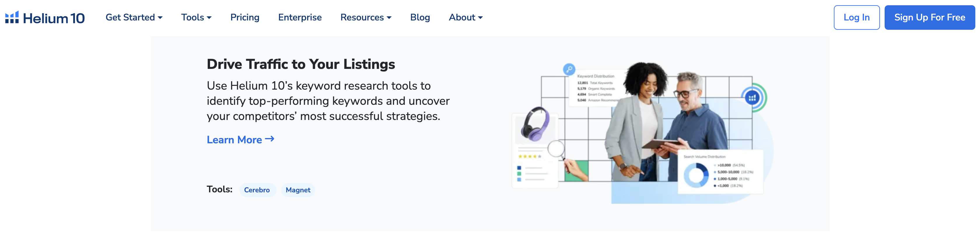
Task: Open the About dropdown menu
Action: [465, 18]
